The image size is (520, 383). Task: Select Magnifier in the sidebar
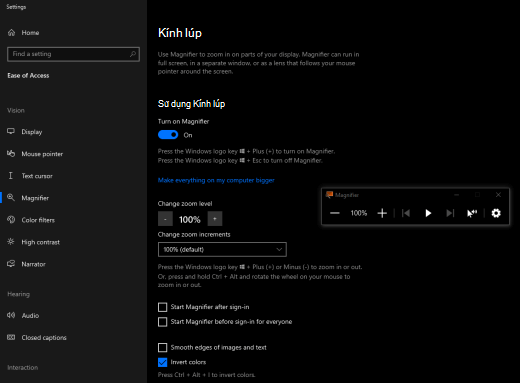point(28,198)
